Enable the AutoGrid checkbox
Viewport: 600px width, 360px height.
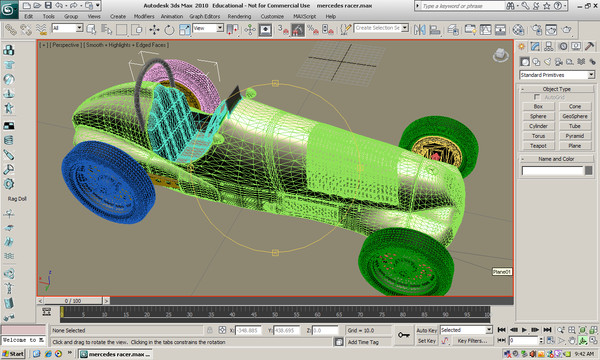[x=536, y=97]
